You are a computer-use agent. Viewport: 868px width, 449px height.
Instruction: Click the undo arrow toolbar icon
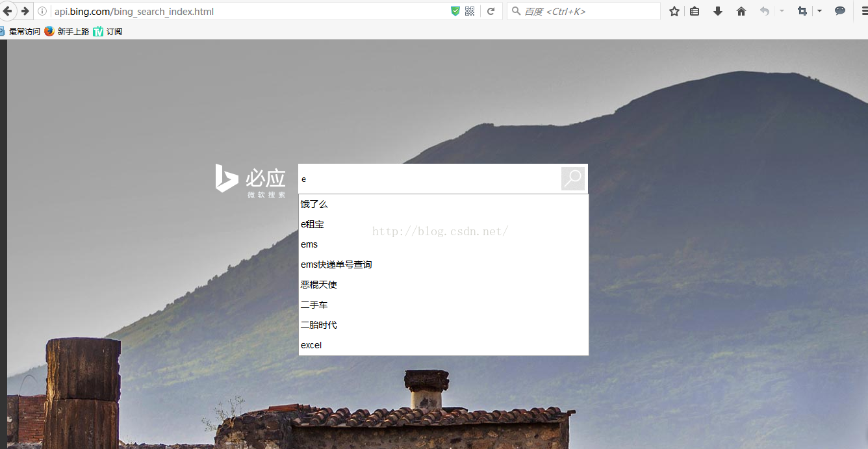765,11
